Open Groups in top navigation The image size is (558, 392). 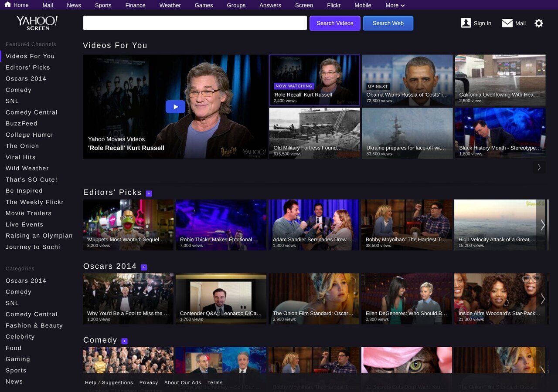[x=236, y=5]
